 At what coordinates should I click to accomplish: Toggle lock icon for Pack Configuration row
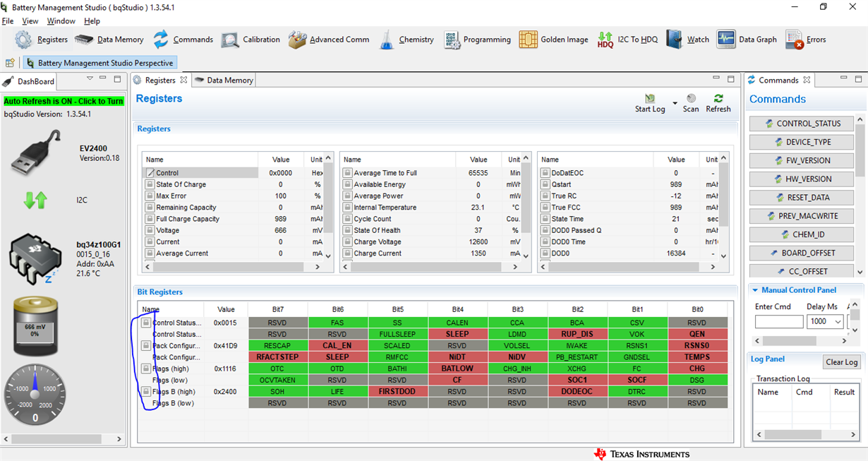click(x=146, y=346)
